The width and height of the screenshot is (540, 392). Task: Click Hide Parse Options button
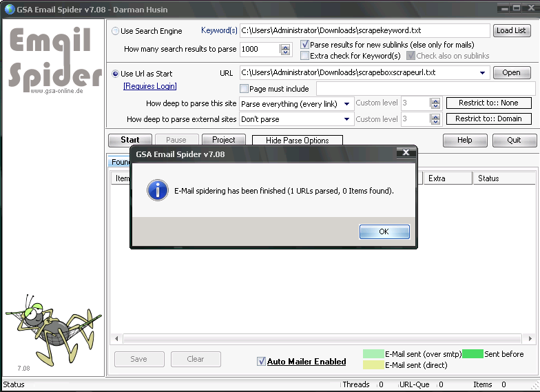coord(298,141)
